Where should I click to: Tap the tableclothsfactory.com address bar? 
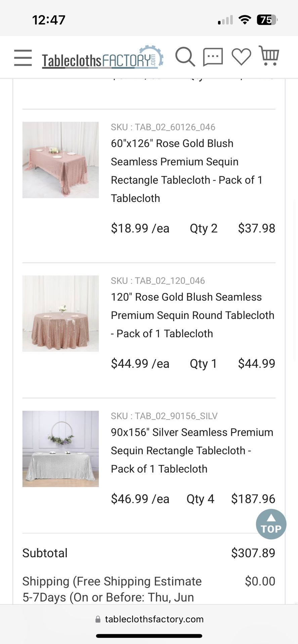[x=154, y=619]
